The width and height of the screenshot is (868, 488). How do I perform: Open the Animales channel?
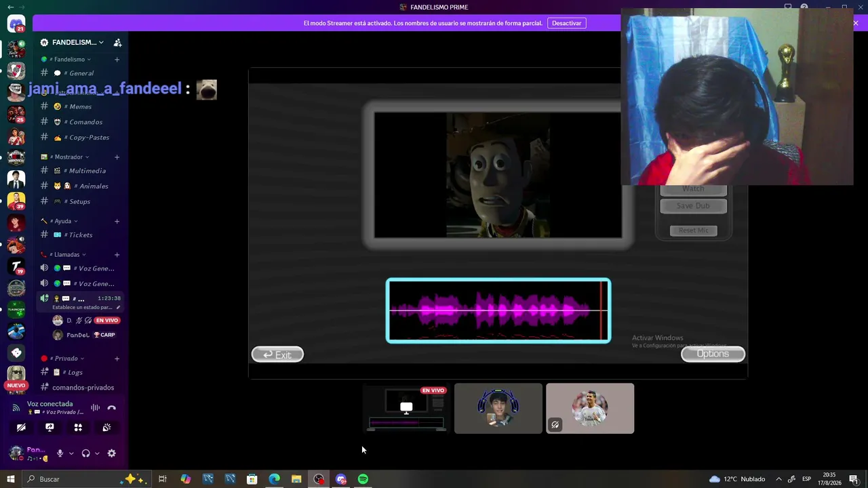coord(80,186)
